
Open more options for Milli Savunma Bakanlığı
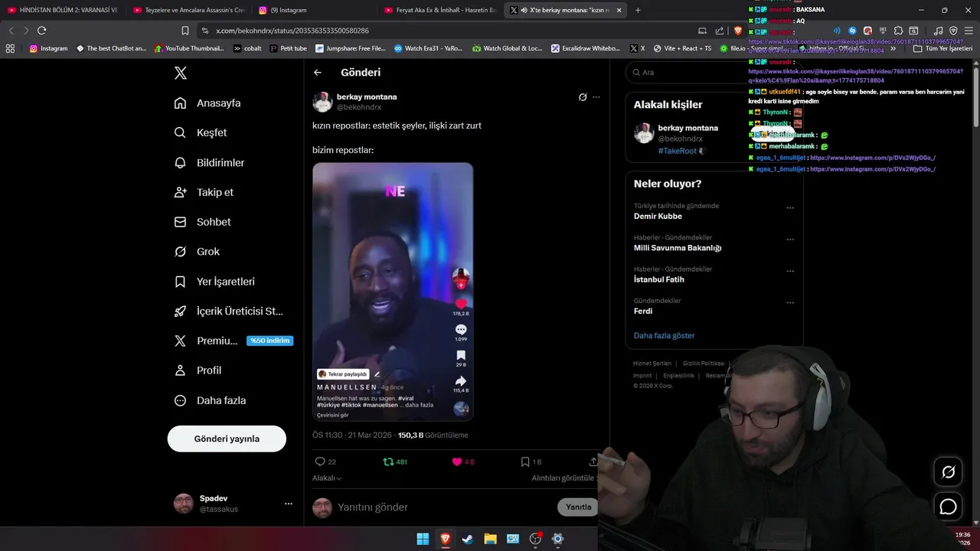(790, 240)
